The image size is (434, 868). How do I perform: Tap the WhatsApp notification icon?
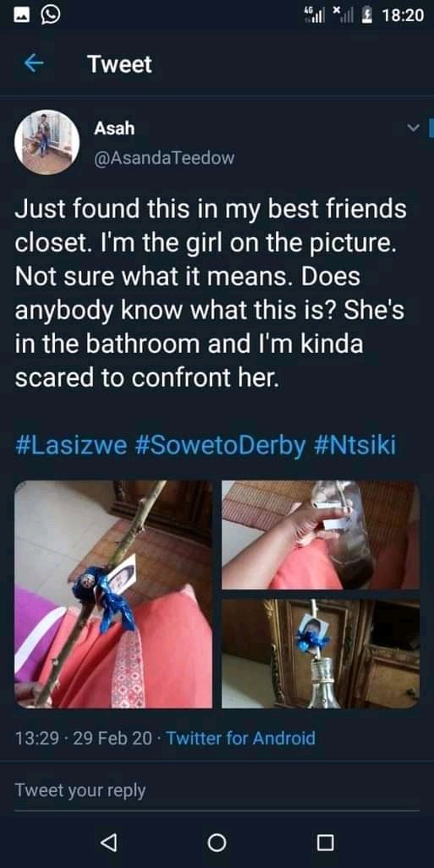(51, 15)
